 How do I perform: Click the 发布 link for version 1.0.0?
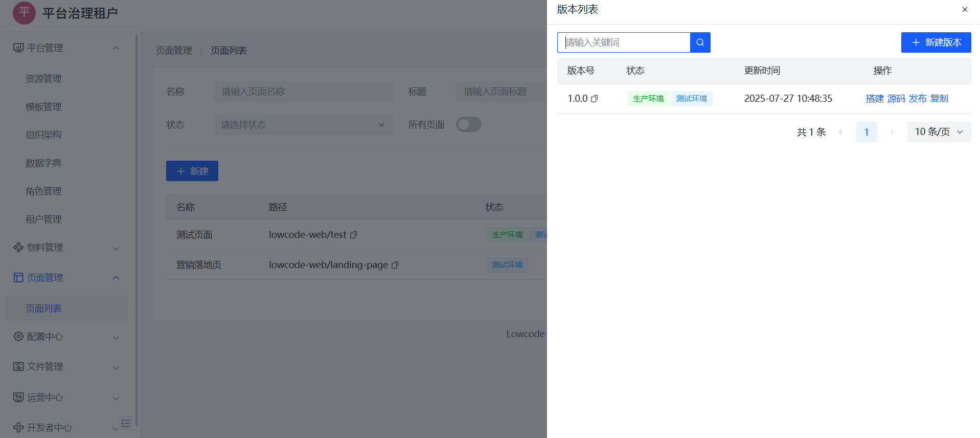point(917,99)
